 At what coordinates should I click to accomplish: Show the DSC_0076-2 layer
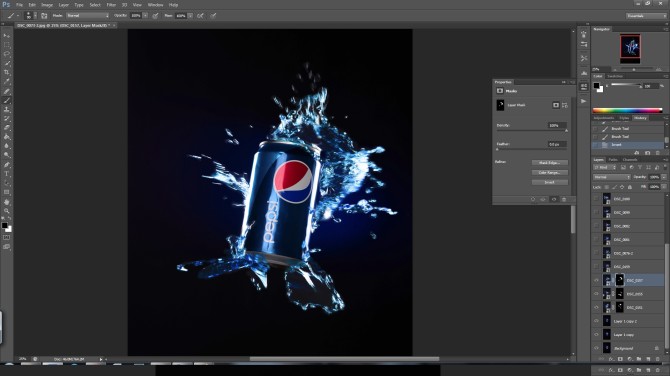point(596,253)
